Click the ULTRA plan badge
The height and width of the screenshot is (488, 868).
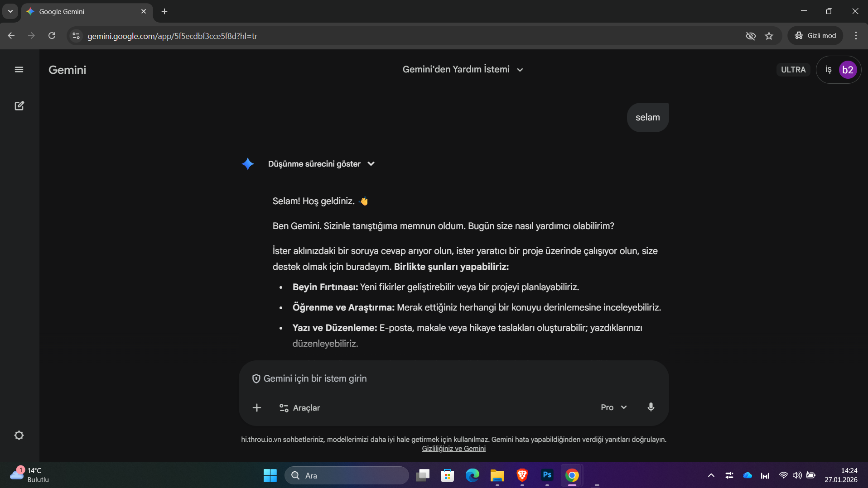pos(793,70)
